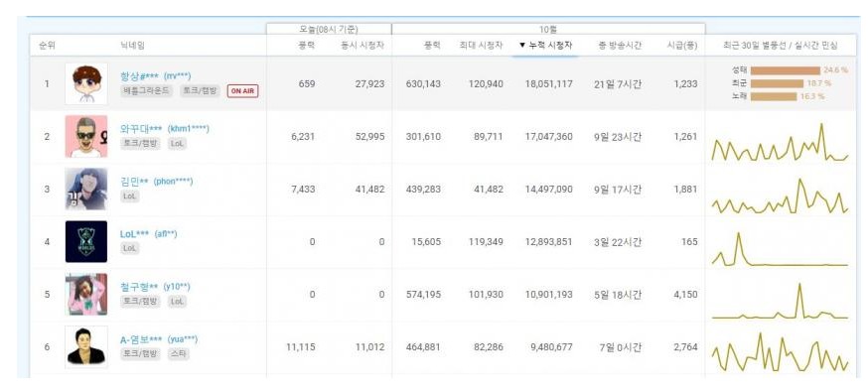
Task: Open streamer link 와꾸대*** (khm1****)
Action: [x=165, y=129]
